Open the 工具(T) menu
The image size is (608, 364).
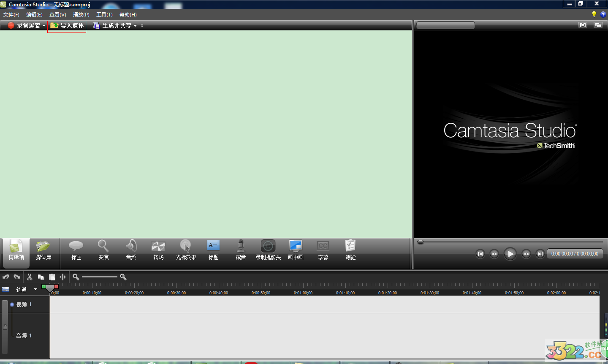coord(104,15)
